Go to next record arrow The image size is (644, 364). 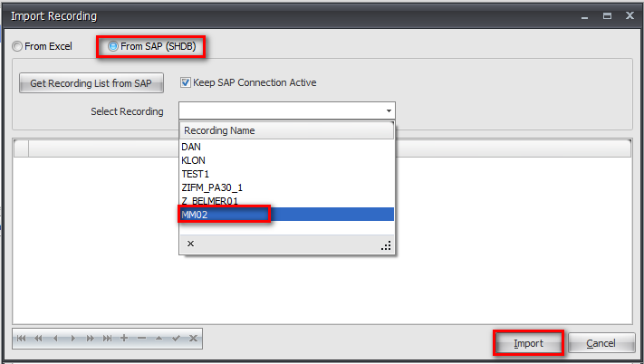coord(72,339)
